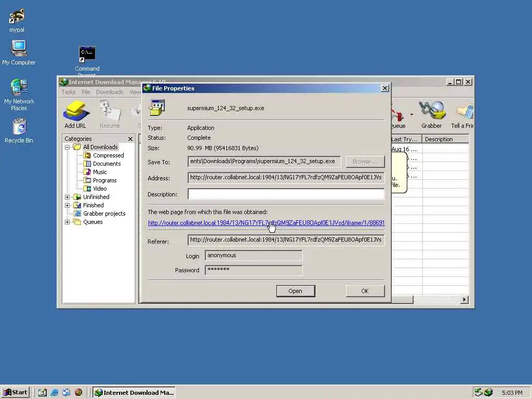The image size is (532, 399).
Task: Select the All Downloads folder
Action: (96, 147)
